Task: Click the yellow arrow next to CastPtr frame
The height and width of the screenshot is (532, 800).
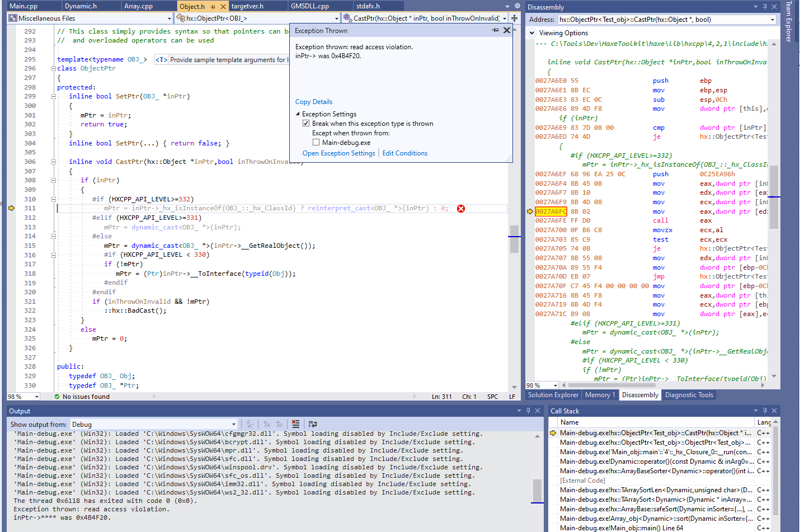Action: coord(553,432)
